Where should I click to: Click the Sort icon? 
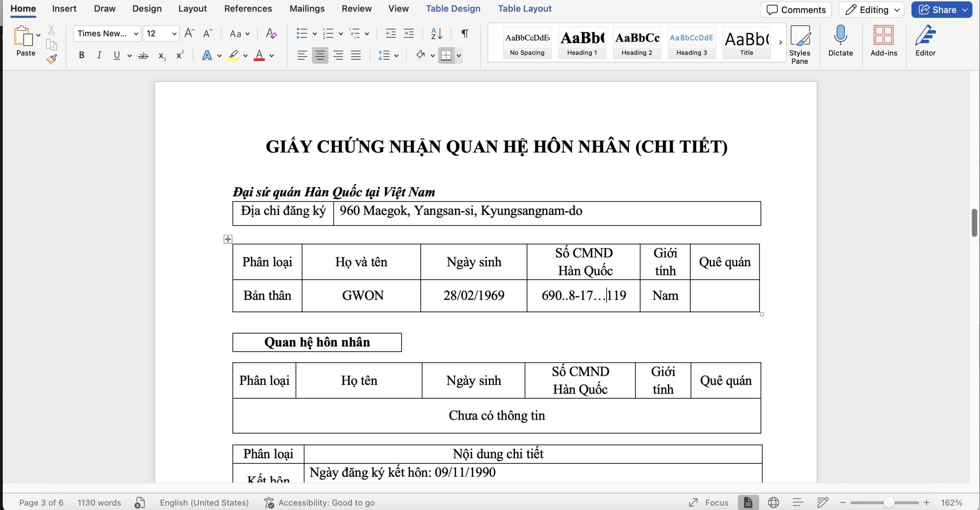click(x=436, y=34)
